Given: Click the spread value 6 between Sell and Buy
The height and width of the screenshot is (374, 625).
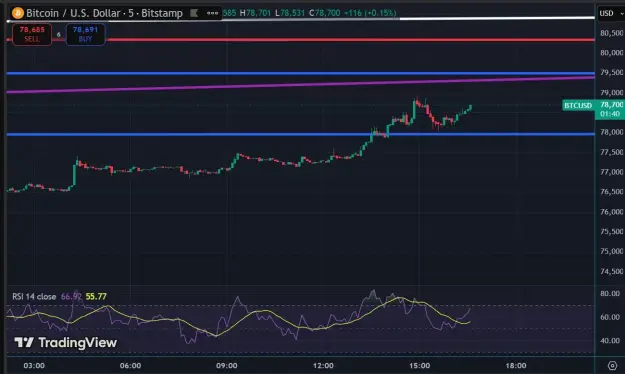Looking at the screenshot, I should pyautogui.click(x=59, y=35).
